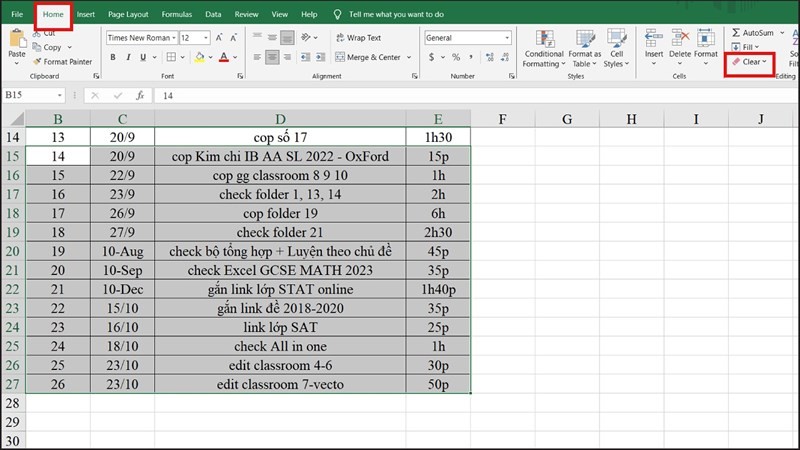The width and height of the screenshot is (800, 450).
Task: Click cell containing cop folder 19
Action: tap(280, 213)
